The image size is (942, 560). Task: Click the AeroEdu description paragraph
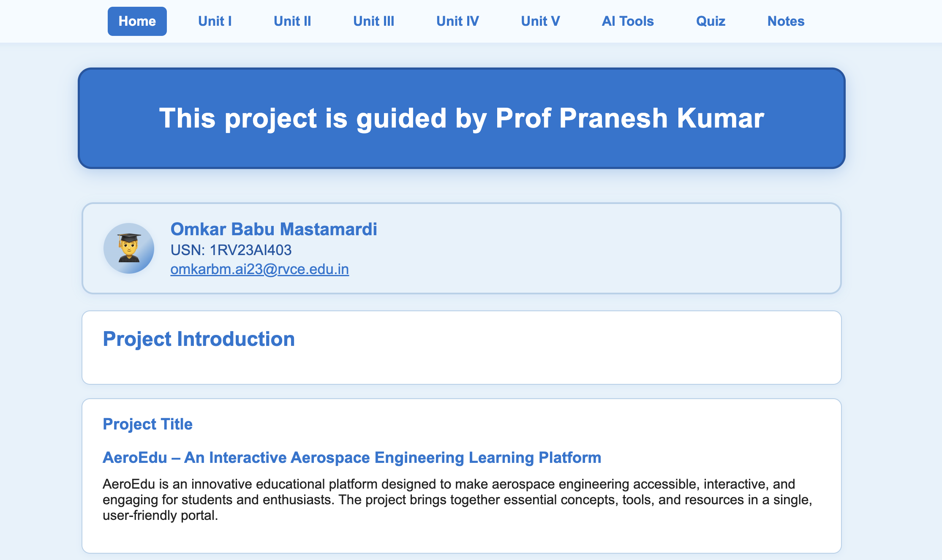point(457,500)
